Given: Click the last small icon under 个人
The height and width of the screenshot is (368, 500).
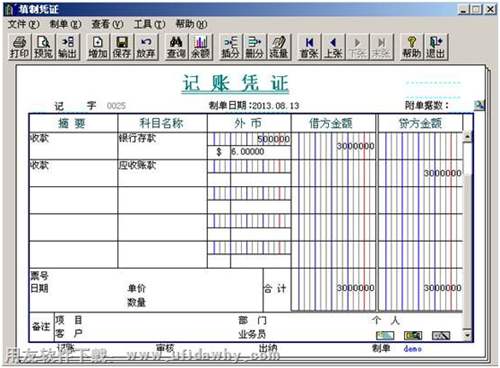Looking at the screenshot, I should pyautogui.click(x=441, y=335).
